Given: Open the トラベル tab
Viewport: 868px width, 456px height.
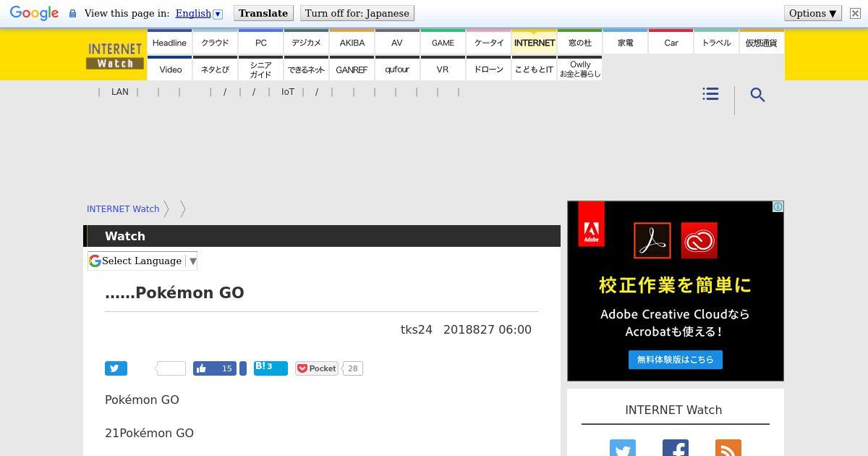Looking at the screenshot, I should pos(716,43).
